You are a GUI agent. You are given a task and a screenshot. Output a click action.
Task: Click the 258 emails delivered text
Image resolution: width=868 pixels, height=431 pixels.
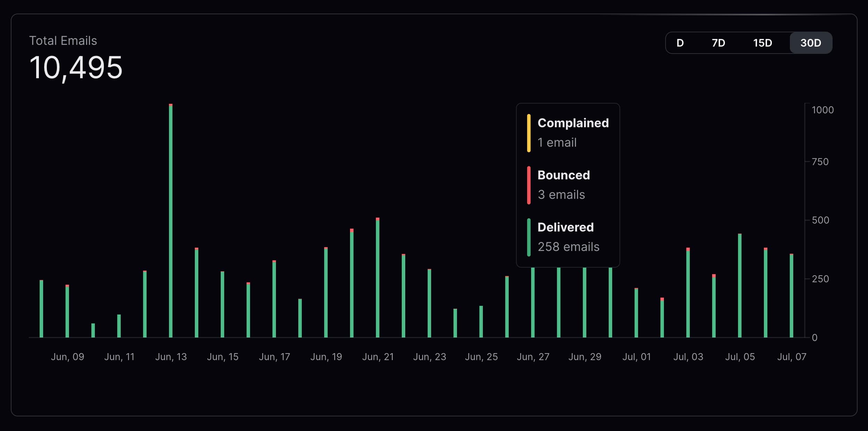(x=568, y=247)
